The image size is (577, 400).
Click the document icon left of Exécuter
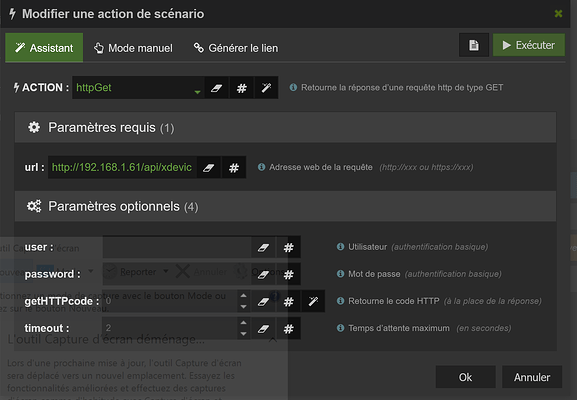coord(474,45)
